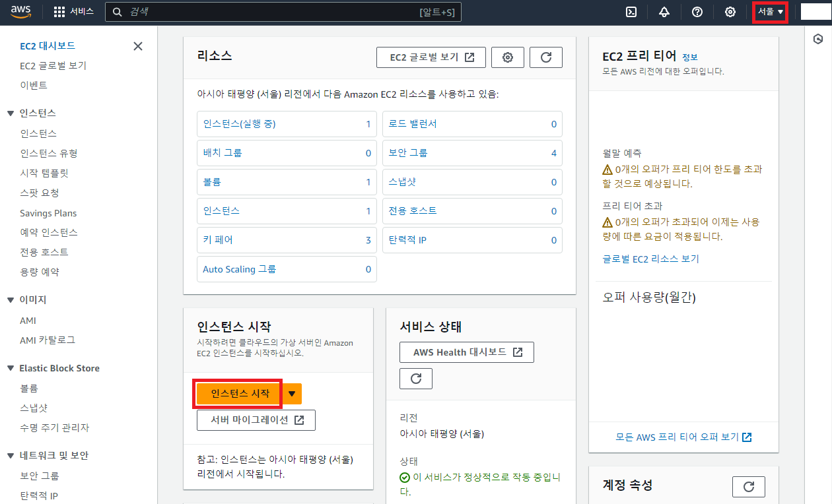
Task: Select 용량 예약 in the sidebar
Action: coord(40,272)
